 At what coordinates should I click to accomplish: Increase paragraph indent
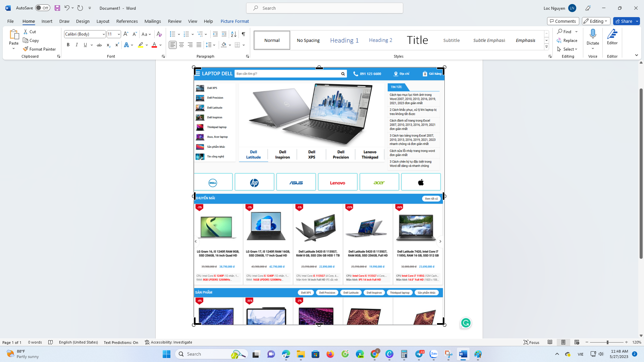tap(224, 34)
